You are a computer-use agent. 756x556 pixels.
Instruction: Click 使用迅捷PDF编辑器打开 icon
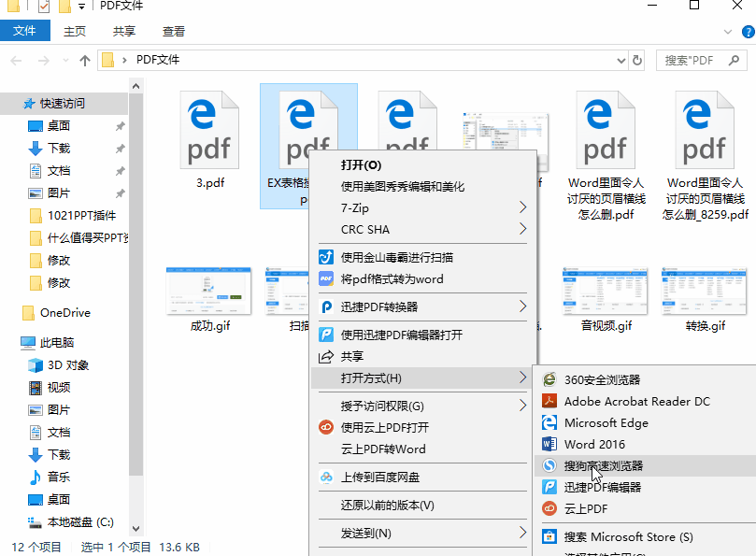tap(326, 335)
